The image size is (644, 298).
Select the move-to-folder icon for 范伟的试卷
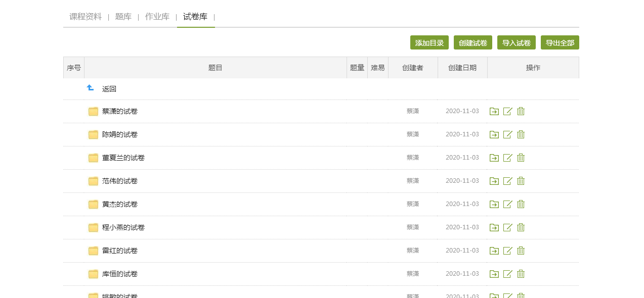point(494,181)
